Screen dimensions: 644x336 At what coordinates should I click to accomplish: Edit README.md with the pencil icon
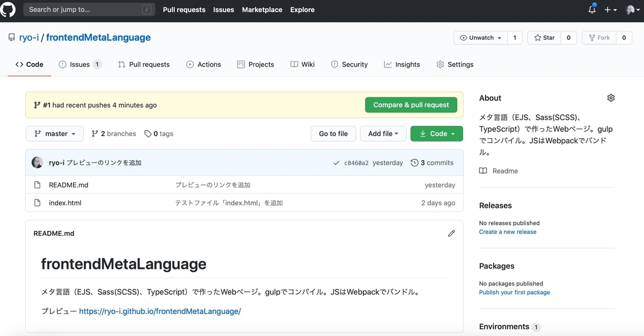pyautogui.click(x=451, y=234)
